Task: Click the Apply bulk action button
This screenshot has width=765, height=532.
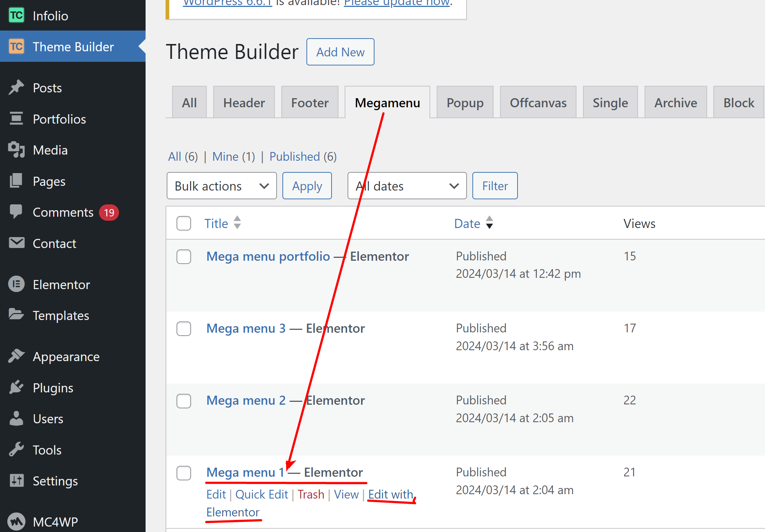Action: coord(307,186)
